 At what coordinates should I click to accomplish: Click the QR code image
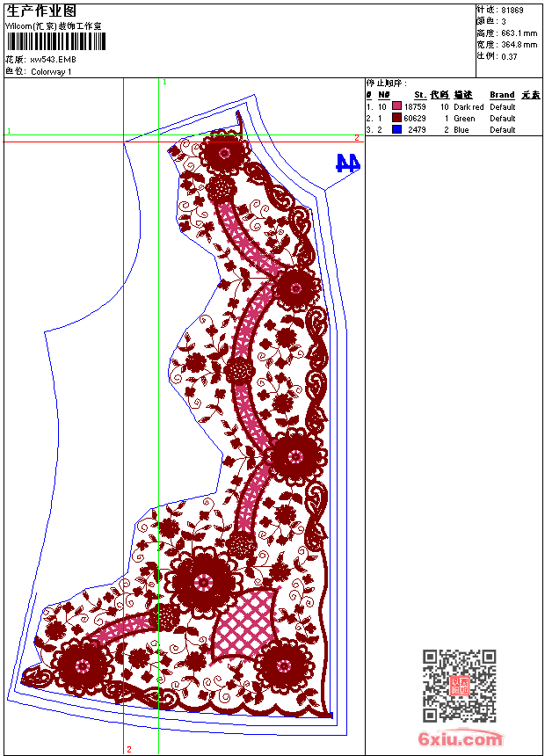coord(459,685)
